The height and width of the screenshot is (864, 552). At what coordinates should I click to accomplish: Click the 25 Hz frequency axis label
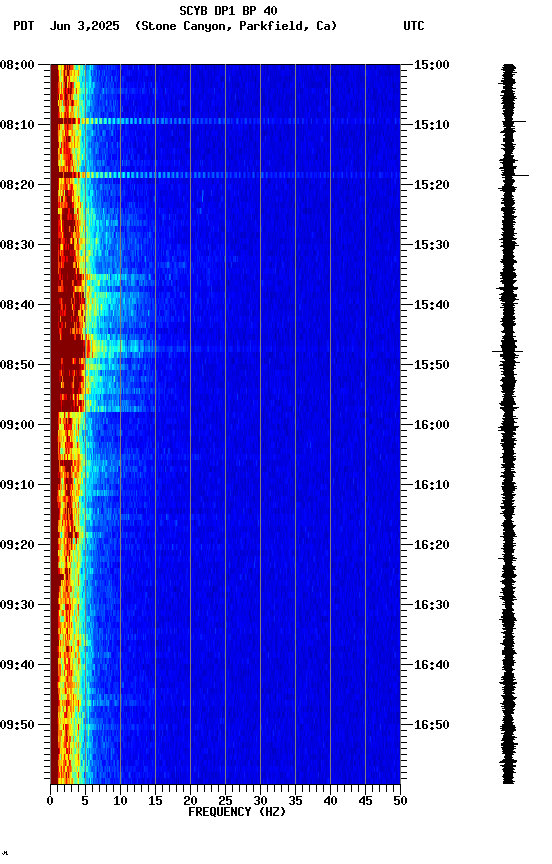pyautogui.click(x=225, y=801)
